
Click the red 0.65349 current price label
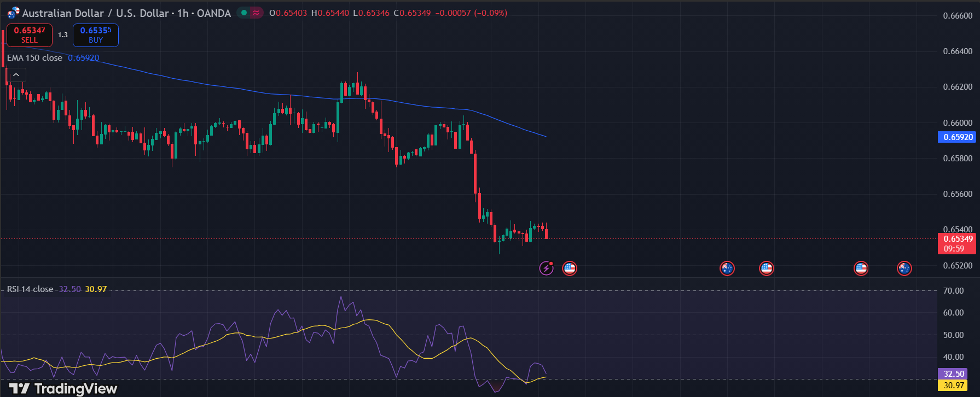(957, 239)
